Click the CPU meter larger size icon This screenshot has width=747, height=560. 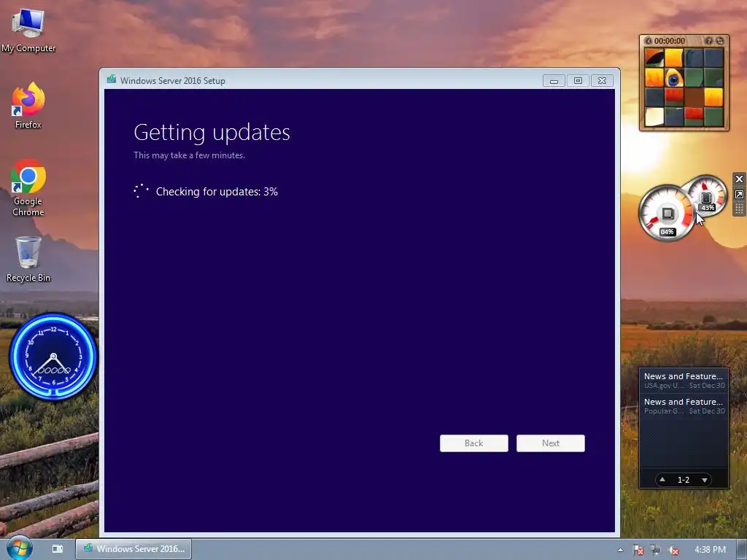click(x=739, y=194)
